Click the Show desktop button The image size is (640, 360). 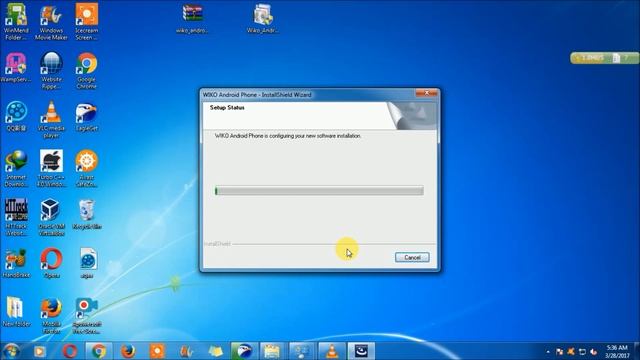637,351
